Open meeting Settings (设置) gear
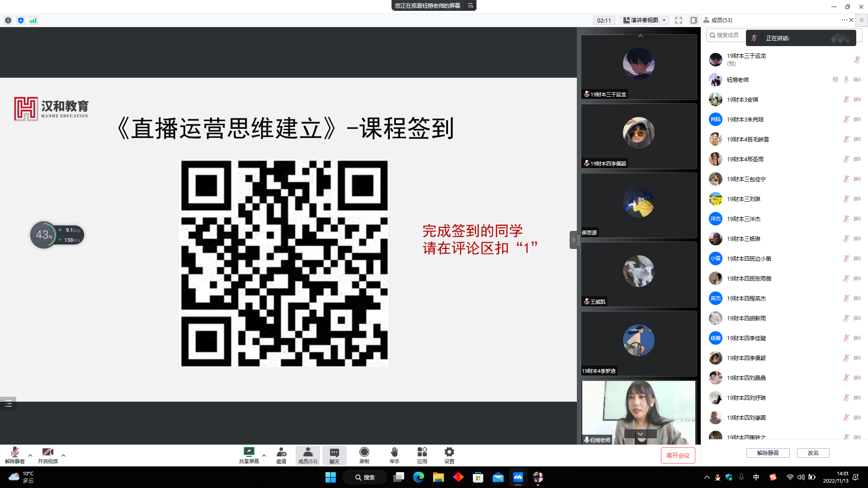Screen dimensions: 868x488 449,452
